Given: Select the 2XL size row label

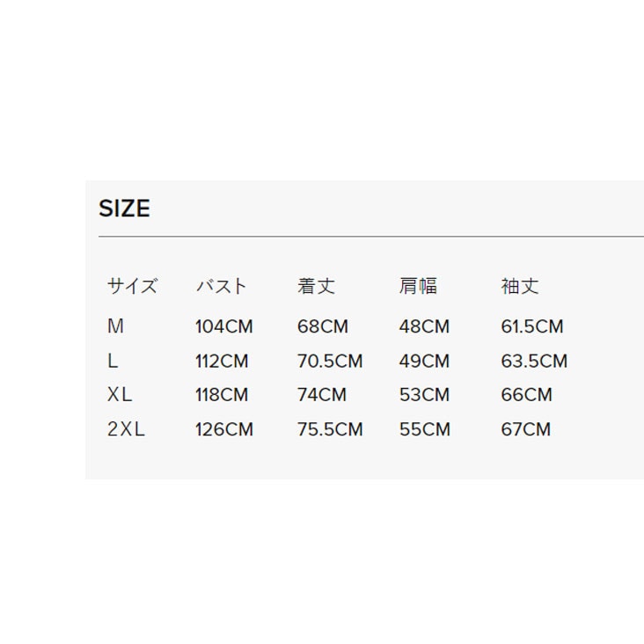Looking at the screenshot, I should point(126,429).
